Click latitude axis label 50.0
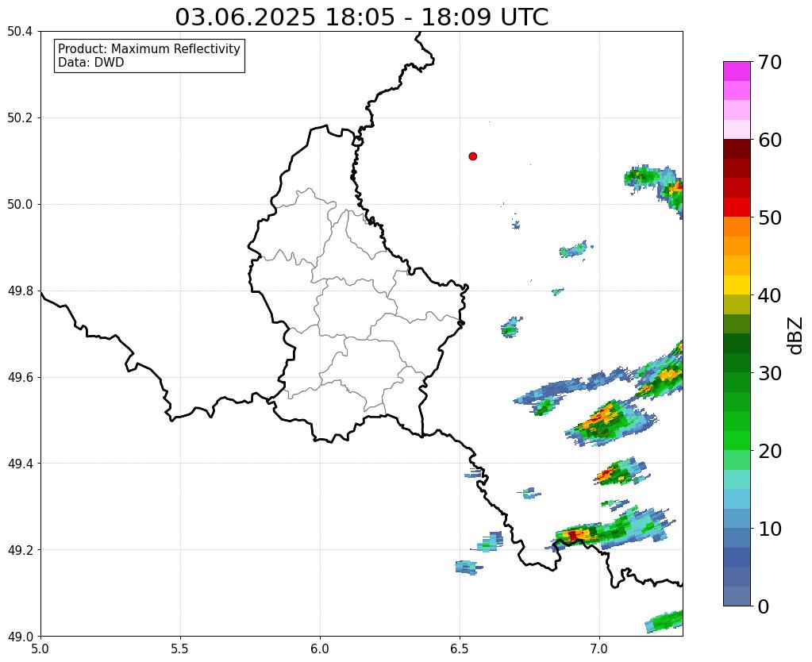 (x=20, y=205)
